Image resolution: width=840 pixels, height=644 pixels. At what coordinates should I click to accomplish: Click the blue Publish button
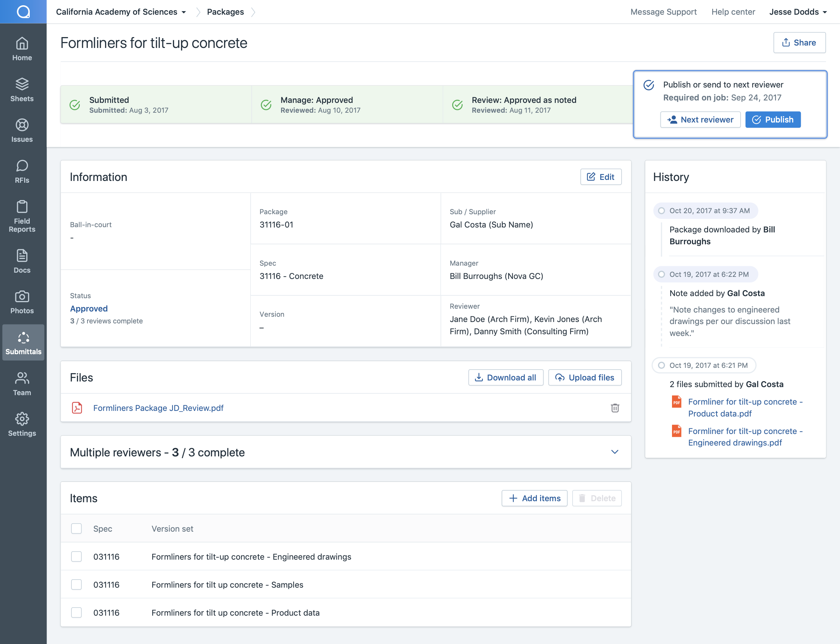tap(772, 120)
